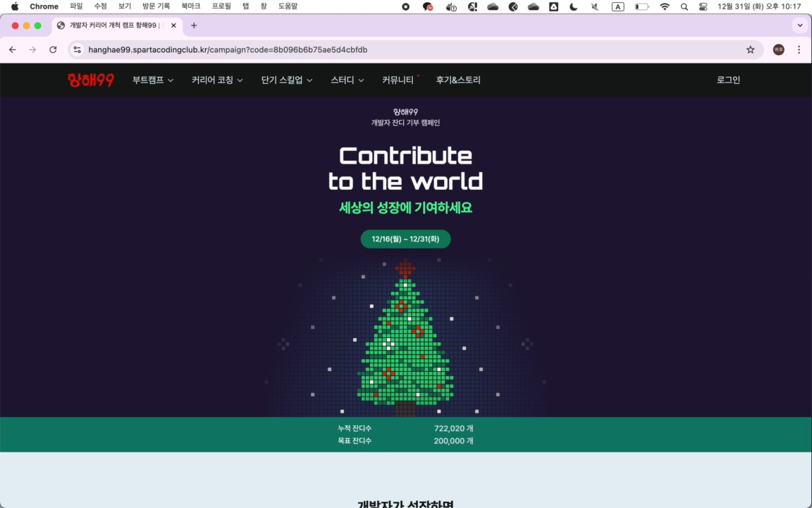This screenshot has width=812, height=508.
Task: Click the Contribute to the world heading
Action: pyautogui.click(x=405, y=169)
